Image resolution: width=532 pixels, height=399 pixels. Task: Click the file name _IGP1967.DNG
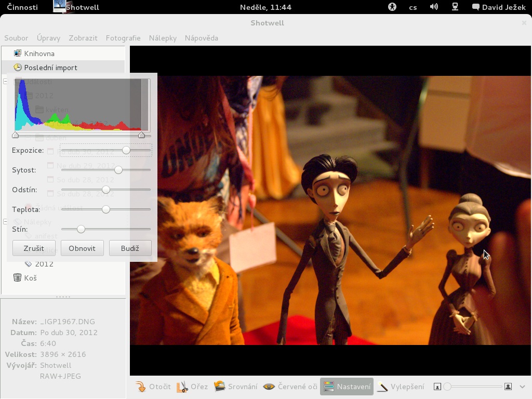pos(68,322)
